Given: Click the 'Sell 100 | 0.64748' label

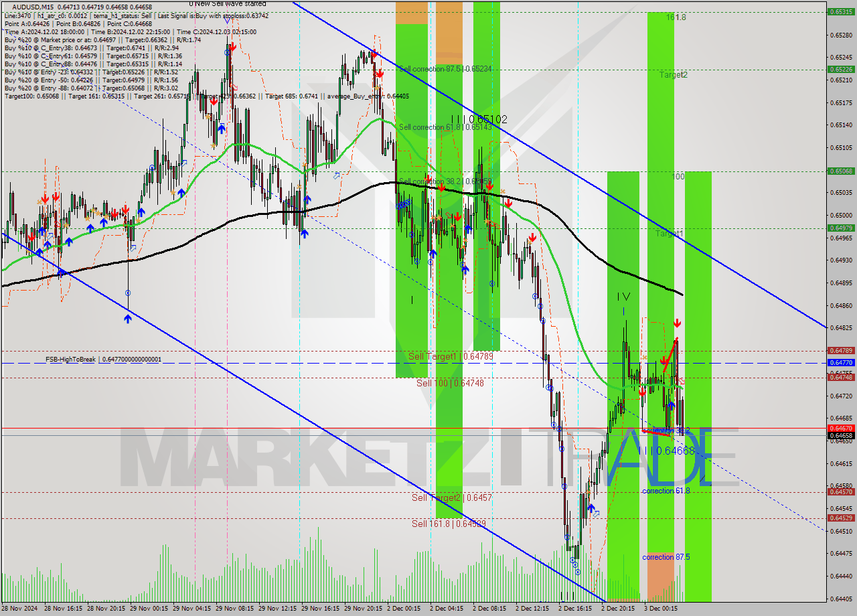Looking at the screenshot, I should coord(450,383).
